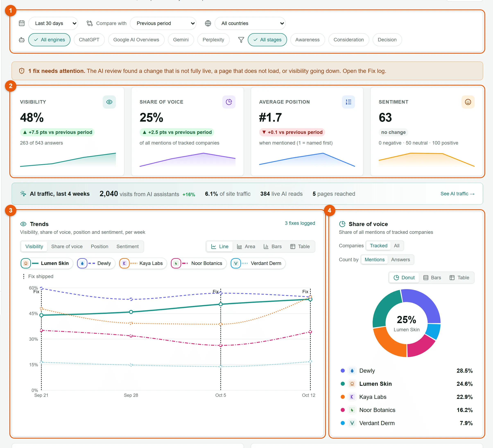Click the eye icon on Visibility card

click(109, 102)
